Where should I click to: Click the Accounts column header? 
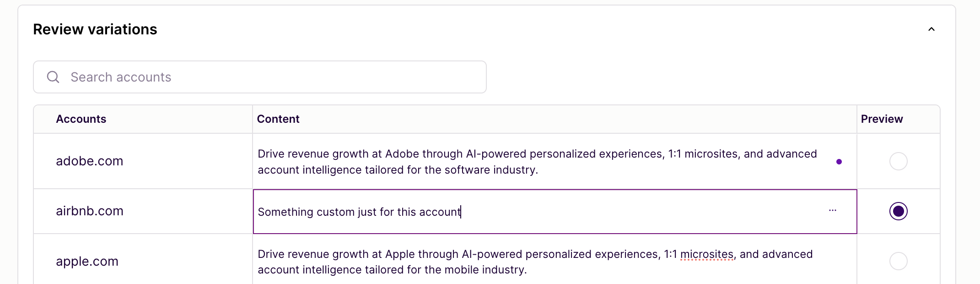pos(81,119)
